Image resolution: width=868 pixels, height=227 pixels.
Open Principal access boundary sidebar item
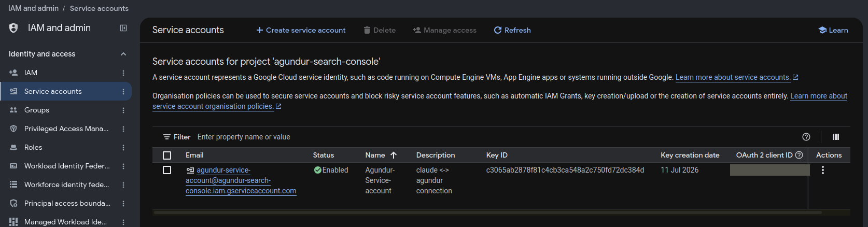pyautogui.click(x=67, y=203)
